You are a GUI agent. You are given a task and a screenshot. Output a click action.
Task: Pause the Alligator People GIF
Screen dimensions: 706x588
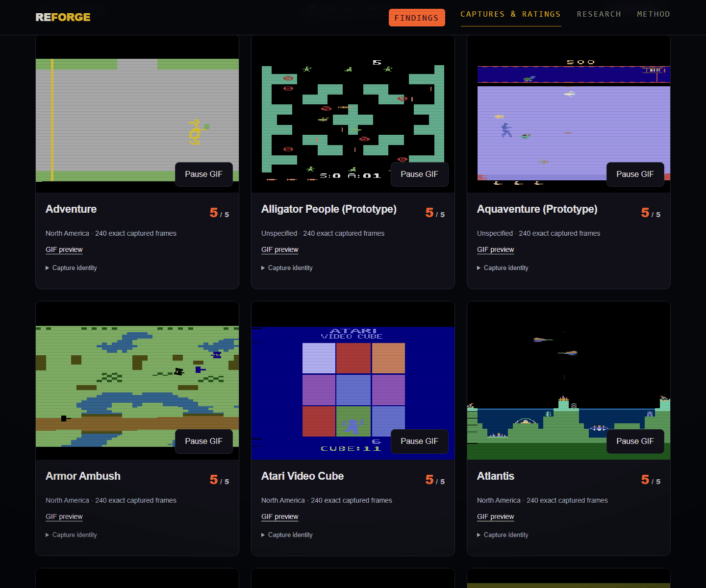[419, 174]
